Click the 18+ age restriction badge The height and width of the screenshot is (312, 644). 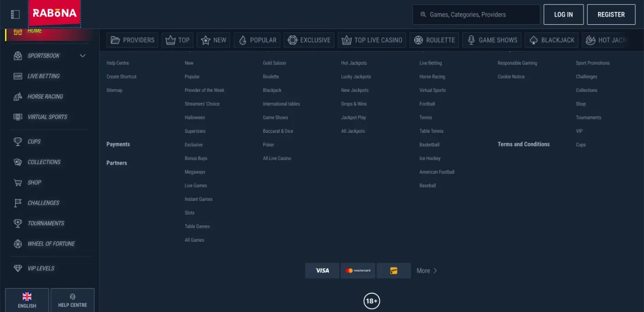point(371,301)
